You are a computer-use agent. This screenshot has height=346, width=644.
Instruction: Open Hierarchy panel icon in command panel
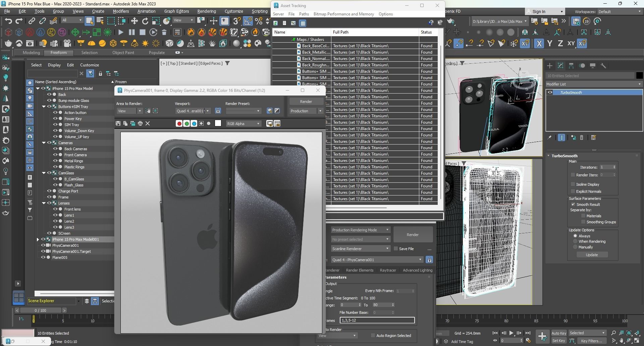click(x=571, y=65)
